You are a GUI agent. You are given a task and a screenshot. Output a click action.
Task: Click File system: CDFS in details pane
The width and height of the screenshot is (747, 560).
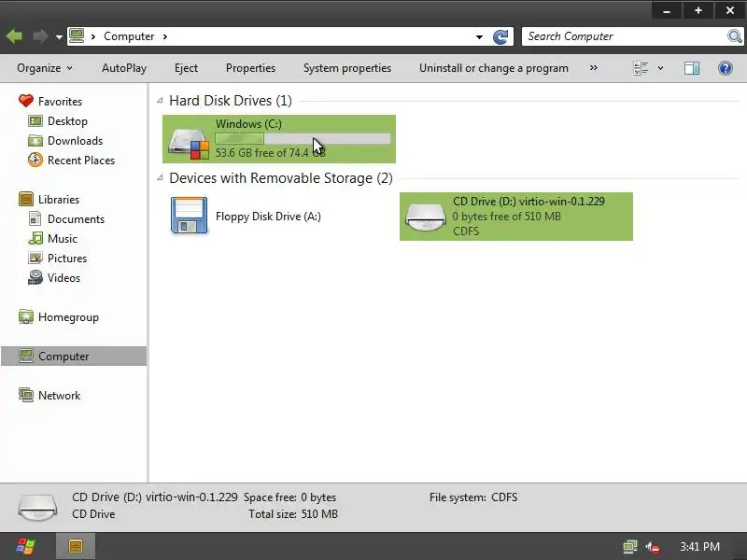[x=473, y=497]
